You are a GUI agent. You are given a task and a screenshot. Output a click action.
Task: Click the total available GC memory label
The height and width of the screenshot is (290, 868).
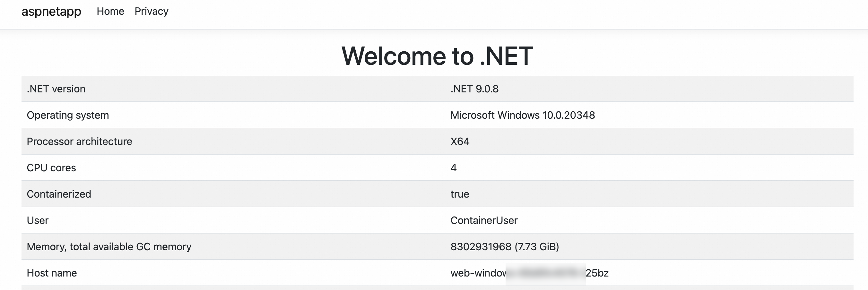point(109,247)
